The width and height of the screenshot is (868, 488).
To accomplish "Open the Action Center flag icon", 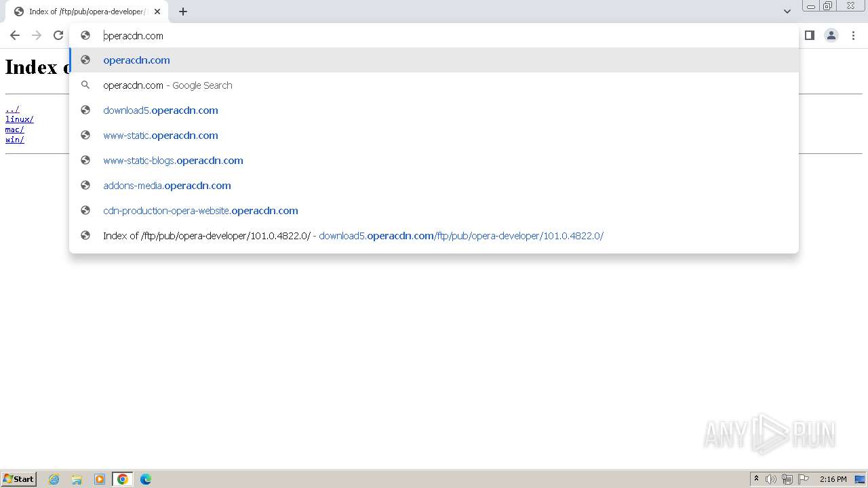I will 804,479.
